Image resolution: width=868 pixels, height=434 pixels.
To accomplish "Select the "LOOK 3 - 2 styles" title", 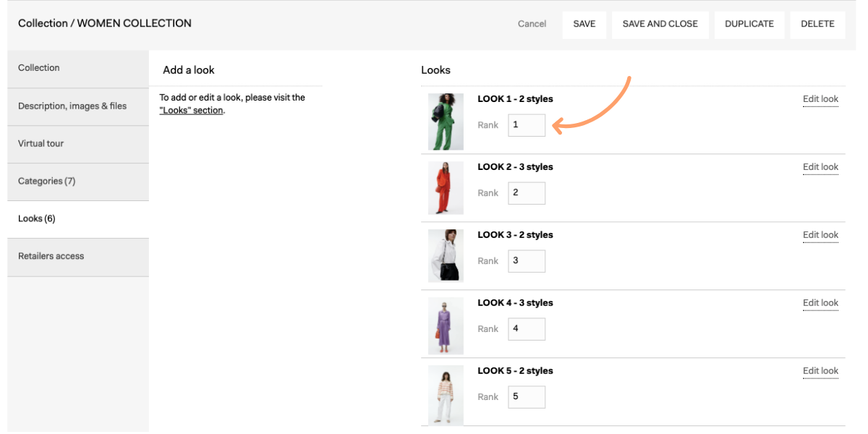I will 515,235.
